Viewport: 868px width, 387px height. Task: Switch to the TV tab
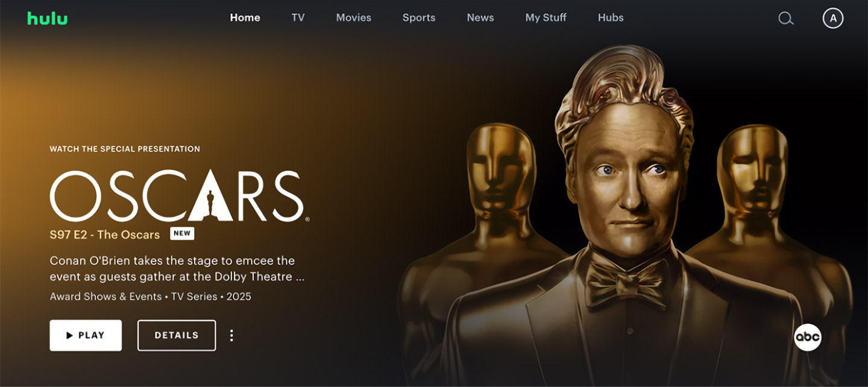pos(298,17)
